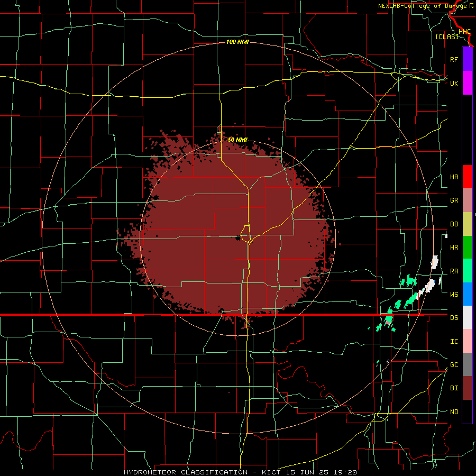
Task: Click the light pink IC legend swatch
Action: pyautogui.click(x=467, y=341)
